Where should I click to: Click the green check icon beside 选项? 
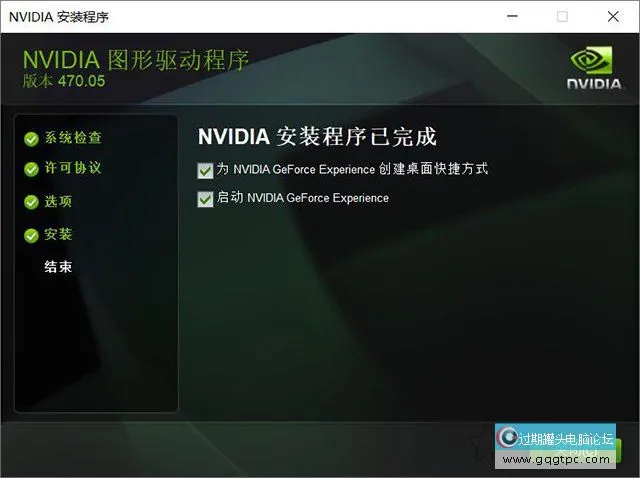click(x=31, y=202)
